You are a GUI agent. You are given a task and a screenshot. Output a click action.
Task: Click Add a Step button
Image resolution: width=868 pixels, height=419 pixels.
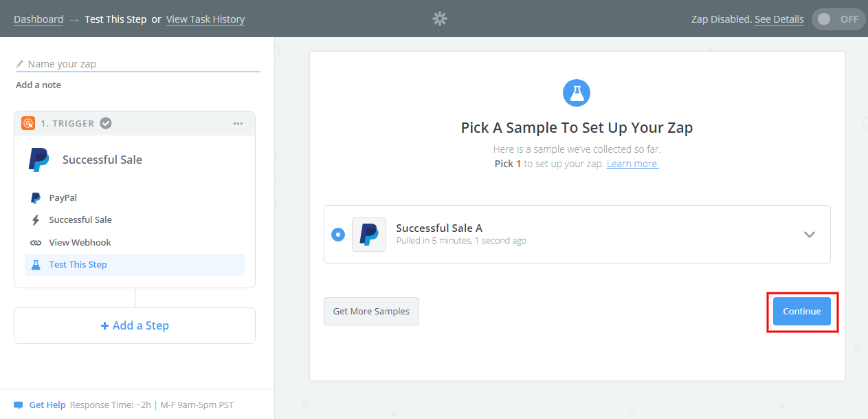click(x=135, y=325)
